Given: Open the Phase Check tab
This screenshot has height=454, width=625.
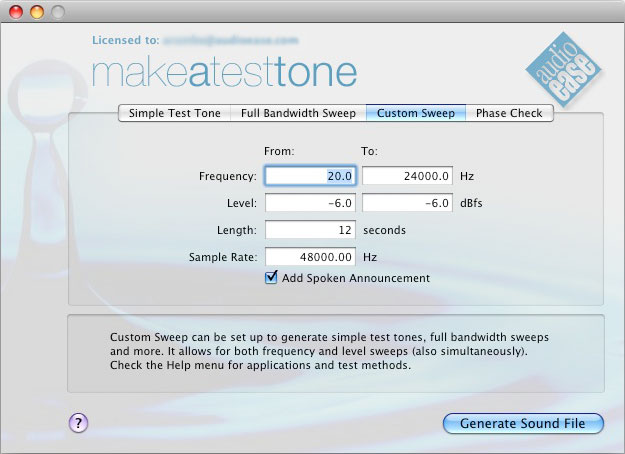Looking at the screenshot, I should point(509,113).
